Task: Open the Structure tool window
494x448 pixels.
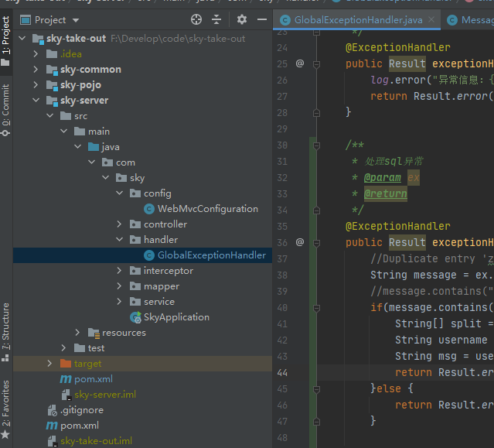Action: coord(6,333)
